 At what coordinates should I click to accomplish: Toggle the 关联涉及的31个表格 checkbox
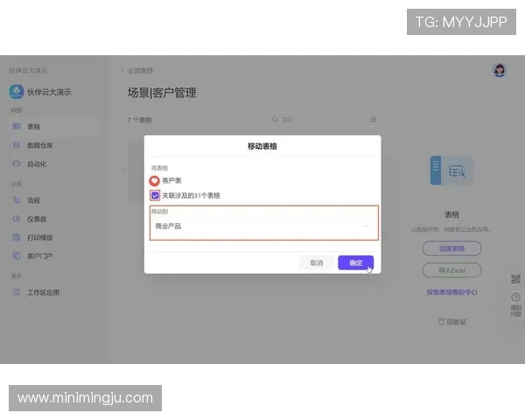[155, 195]
